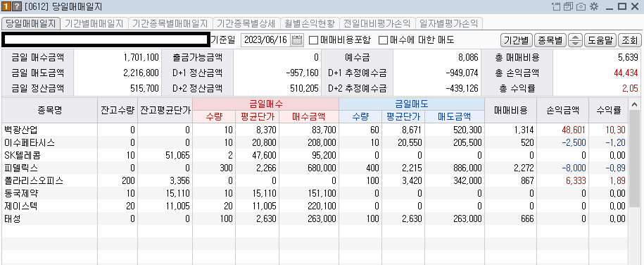Open settings with the gear icon

coord(593,6)
